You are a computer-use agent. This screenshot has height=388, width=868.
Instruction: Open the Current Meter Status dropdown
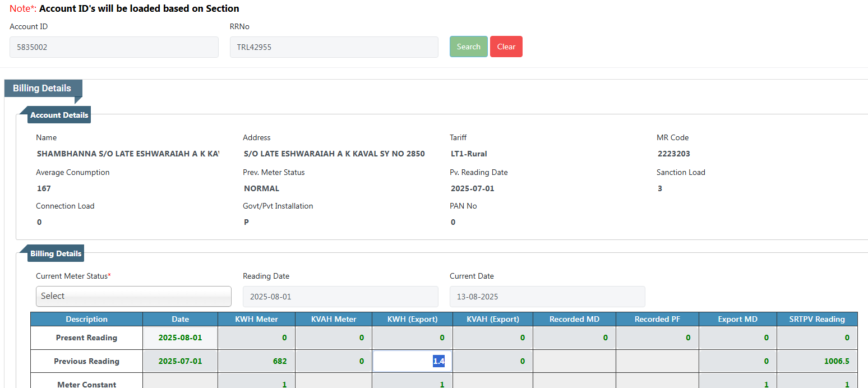tap(133, 296)
